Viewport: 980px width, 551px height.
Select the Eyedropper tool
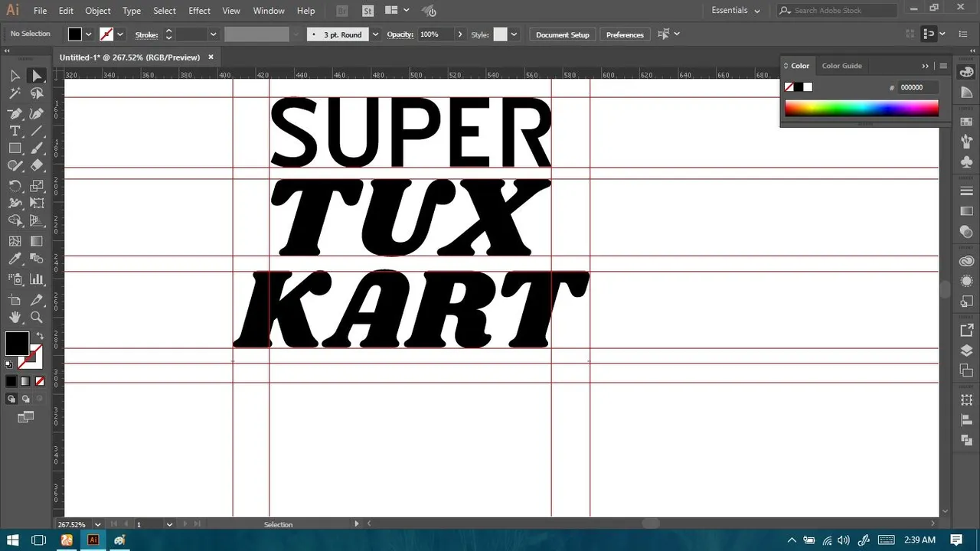15,259
